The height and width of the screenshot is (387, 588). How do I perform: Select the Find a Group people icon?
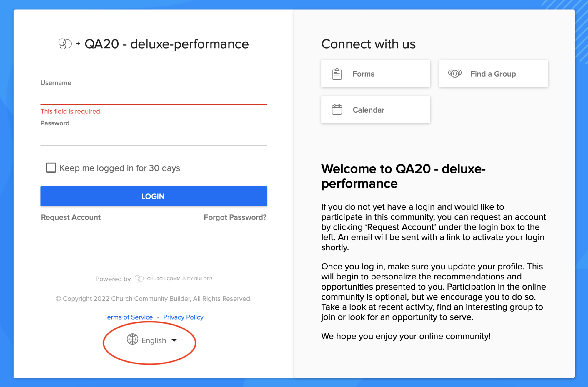(x=454, y=73)
